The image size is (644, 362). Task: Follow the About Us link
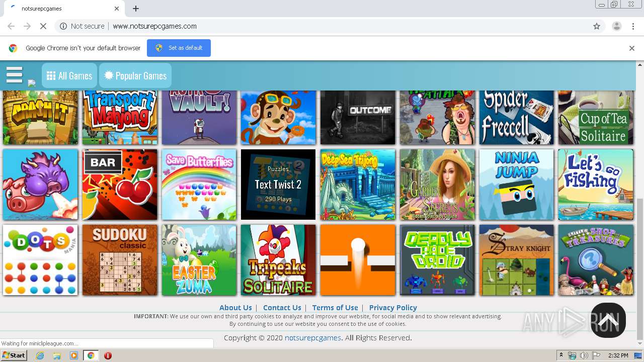[235, 308]
